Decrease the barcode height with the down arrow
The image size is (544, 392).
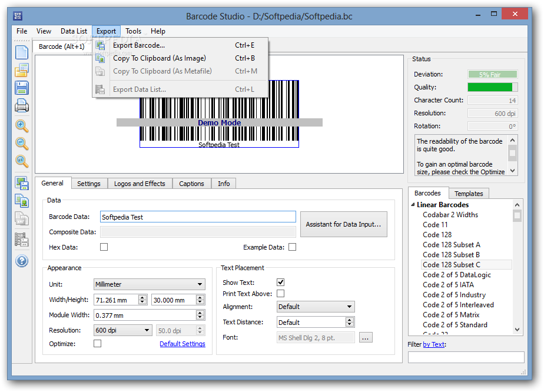point(200,302)
